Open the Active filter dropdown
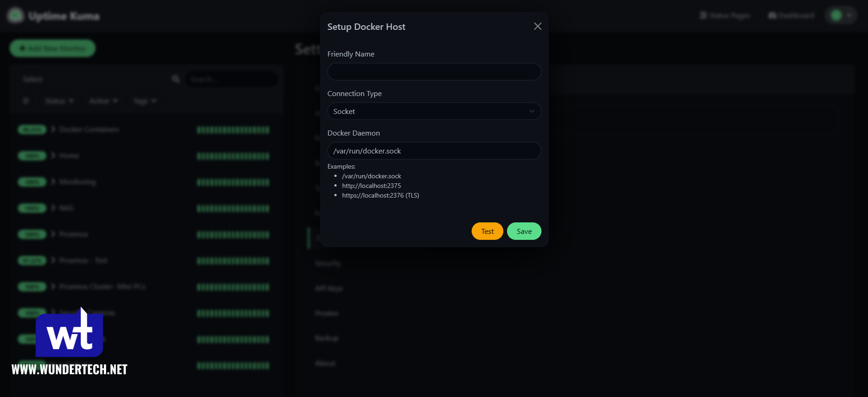 pos(103,101)
